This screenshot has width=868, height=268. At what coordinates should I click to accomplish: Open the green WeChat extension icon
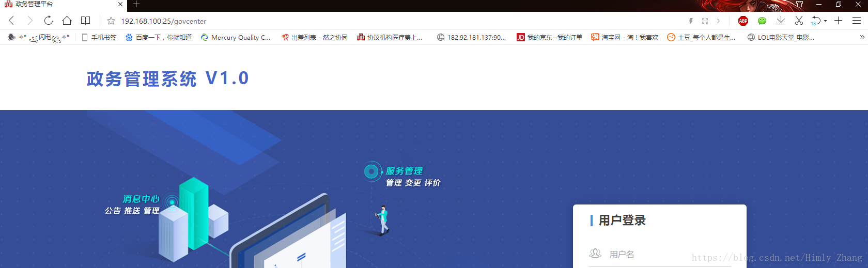click(x=762, y=21)
